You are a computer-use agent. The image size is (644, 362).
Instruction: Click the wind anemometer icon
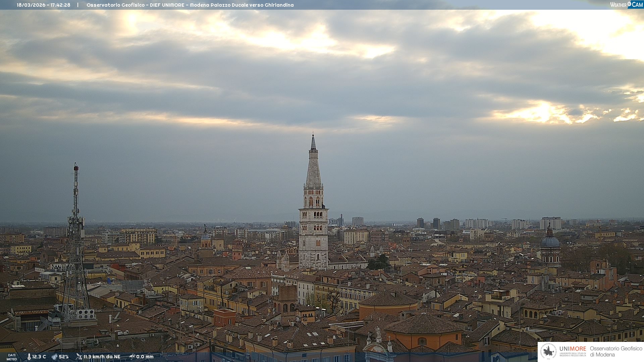(x=79, y=357)
